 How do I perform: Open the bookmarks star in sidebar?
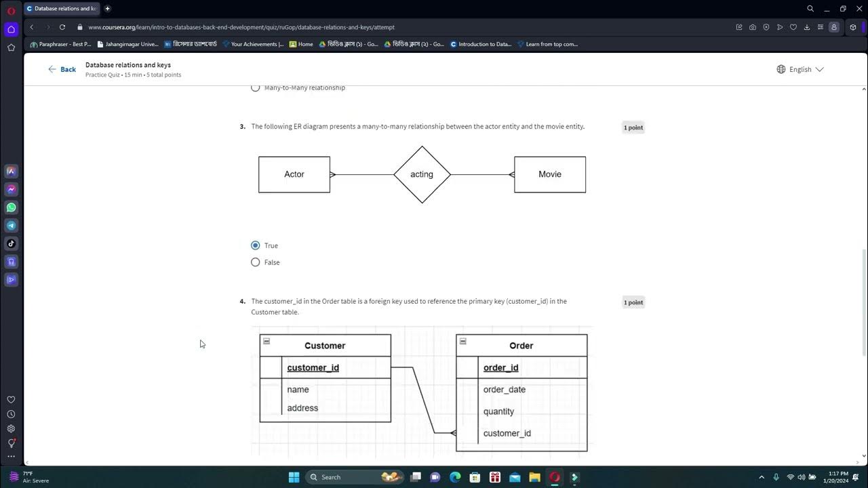pyautogui.click(x=11, y=47)
